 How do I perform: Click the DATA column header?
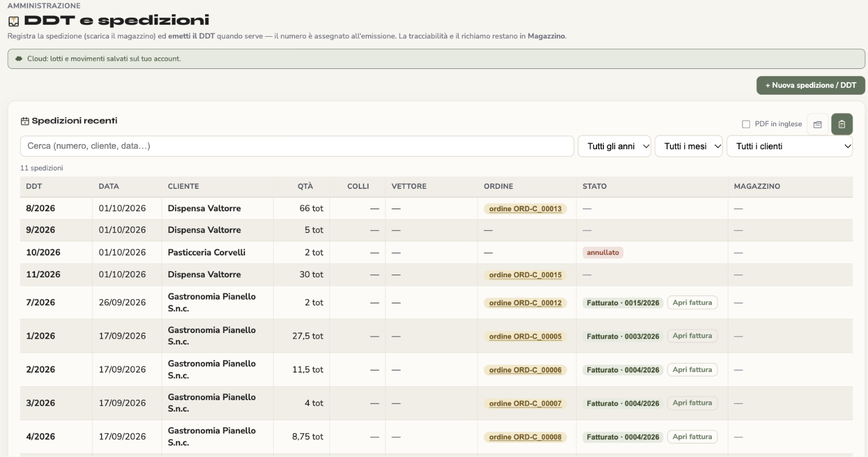click(108, 187)
